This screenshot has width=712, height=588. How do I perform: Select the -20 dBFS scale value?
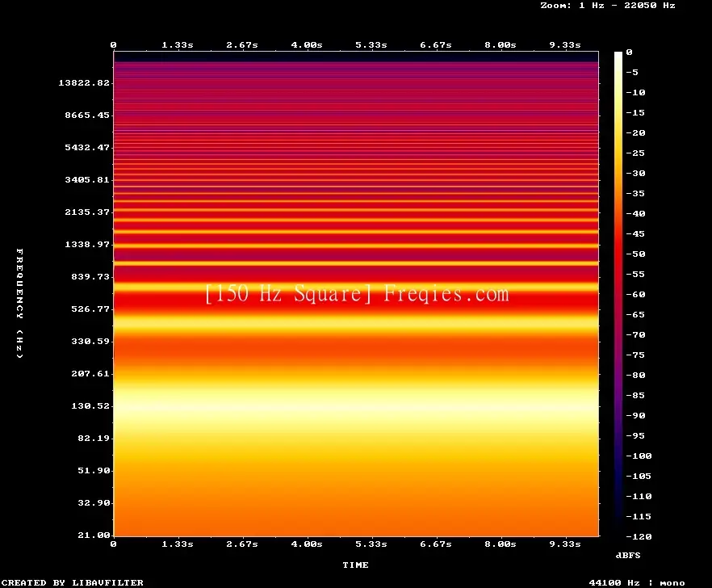tap(635, 132)
